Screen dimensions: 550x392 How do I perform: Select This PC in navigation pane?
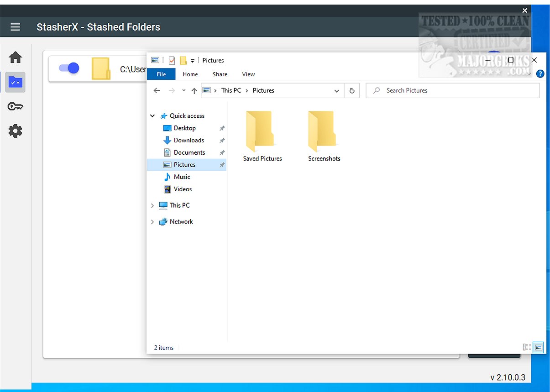point(180,205)
